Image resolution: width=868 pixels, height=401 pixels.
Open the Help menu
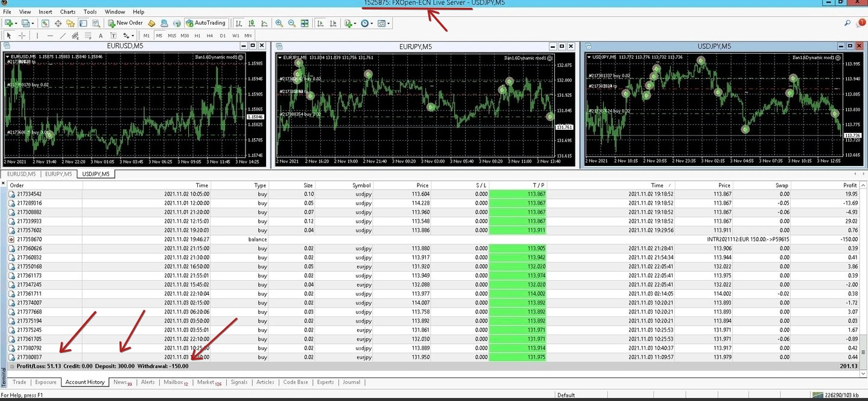pyautogui.click(x=139, y=11)
